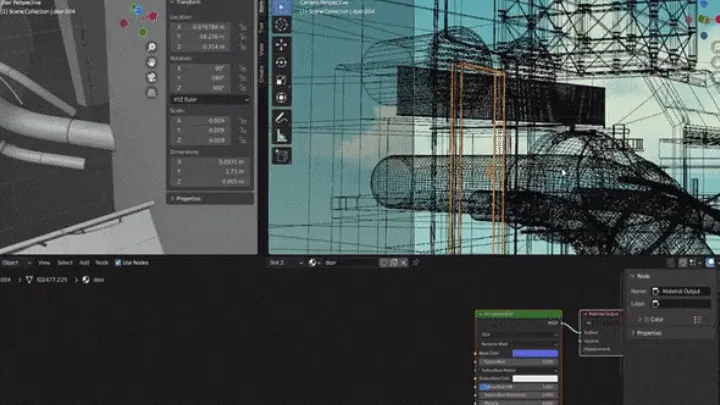Switch to the Create sidebar tab
Image resolution: width=720 pixels, height=405 pixels.
pos(262,74)
